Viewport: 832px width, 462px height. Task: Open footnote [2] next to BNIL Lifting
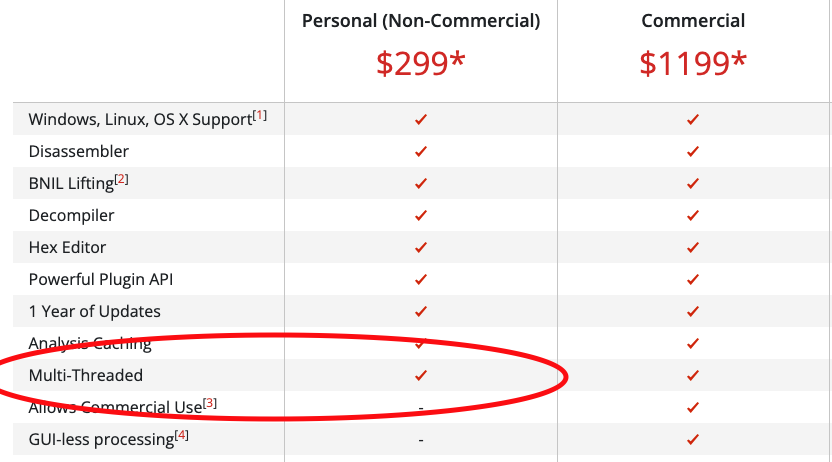(122, 179)
